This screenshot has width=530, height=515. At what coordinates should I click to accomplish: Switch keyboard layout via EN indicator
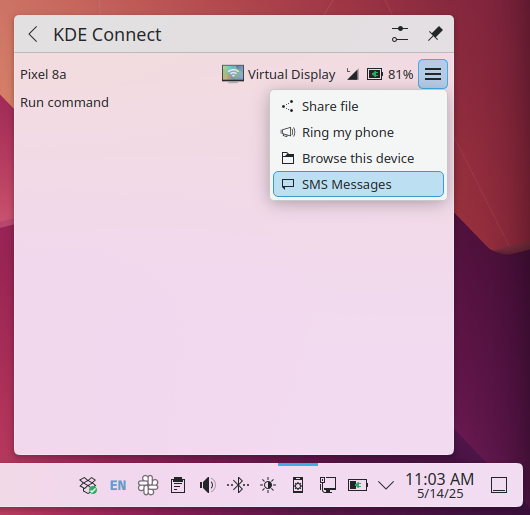coord(118,486)
